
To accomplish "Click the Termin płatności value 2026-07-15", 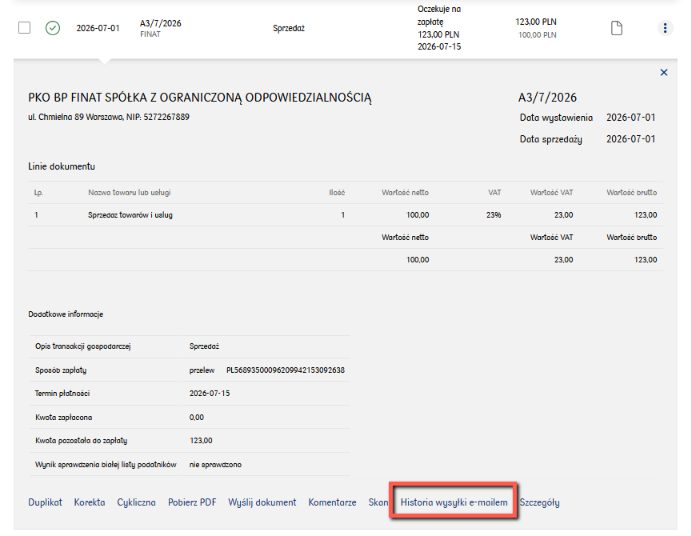I will [x=209, y=393].
